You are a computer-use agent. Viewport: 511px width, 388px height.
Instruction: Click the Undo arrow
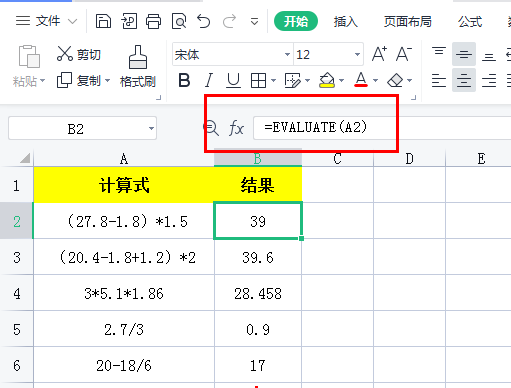(x=204, y=21)
